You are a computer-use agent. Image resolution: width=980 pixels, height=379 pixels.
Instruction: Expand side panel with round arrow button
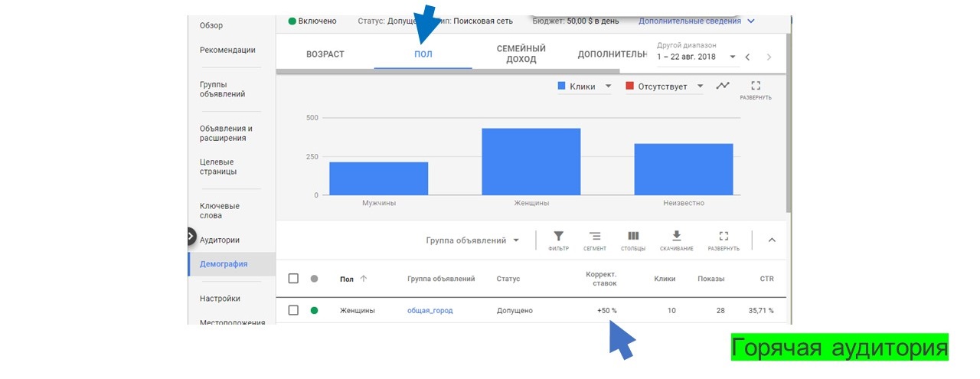tap(191, 237)
